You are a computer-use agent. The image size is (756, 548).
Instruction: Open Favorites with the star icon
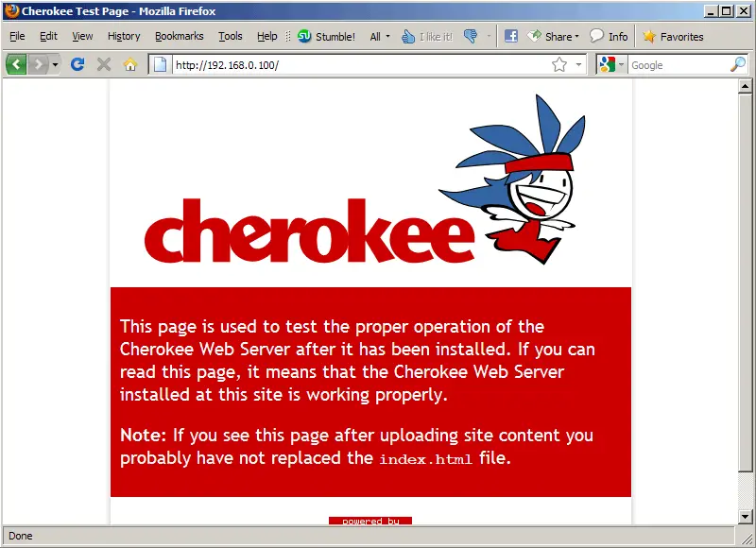[673, 37]
